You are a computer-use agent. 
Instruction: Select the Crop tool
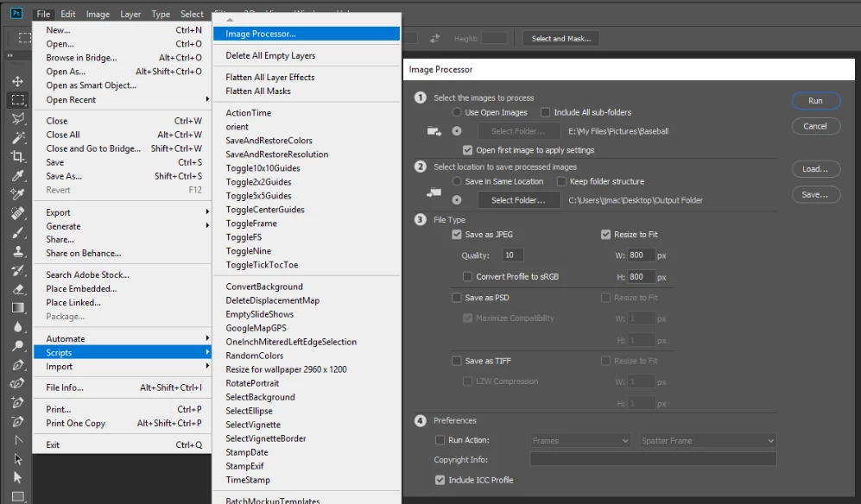[x=17, y=156]
